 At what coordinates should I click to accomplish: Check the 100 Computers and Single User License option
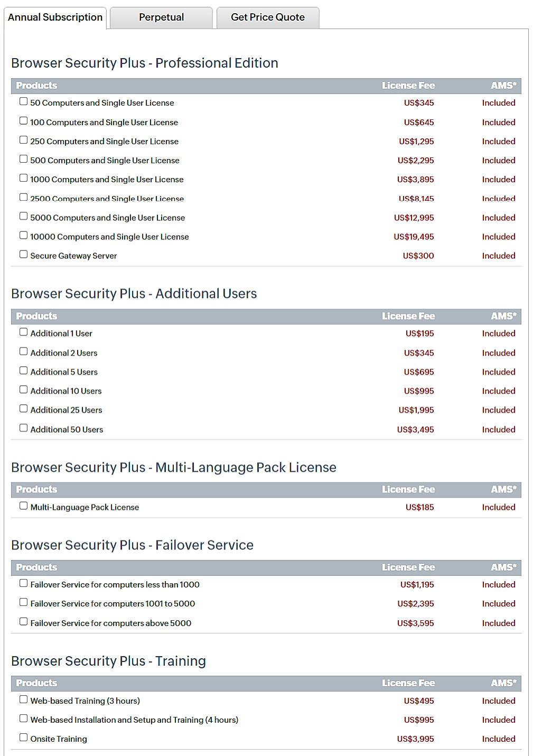tap(23, 120)
